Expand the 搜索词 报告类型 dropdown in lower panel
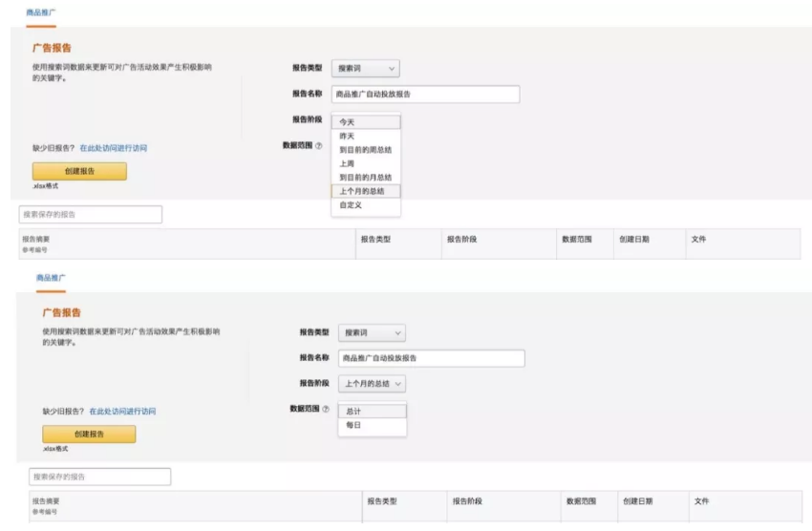812x531 pixels. (x=372, y=332)
